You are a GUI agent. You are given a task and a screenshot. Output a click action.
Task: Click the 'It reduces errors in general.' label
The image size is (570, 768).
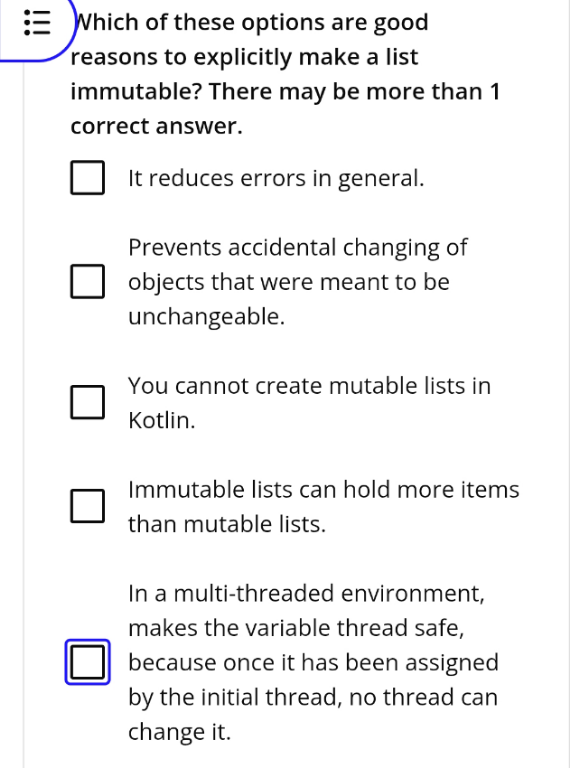pyautogui.click(x=276, y=178)
